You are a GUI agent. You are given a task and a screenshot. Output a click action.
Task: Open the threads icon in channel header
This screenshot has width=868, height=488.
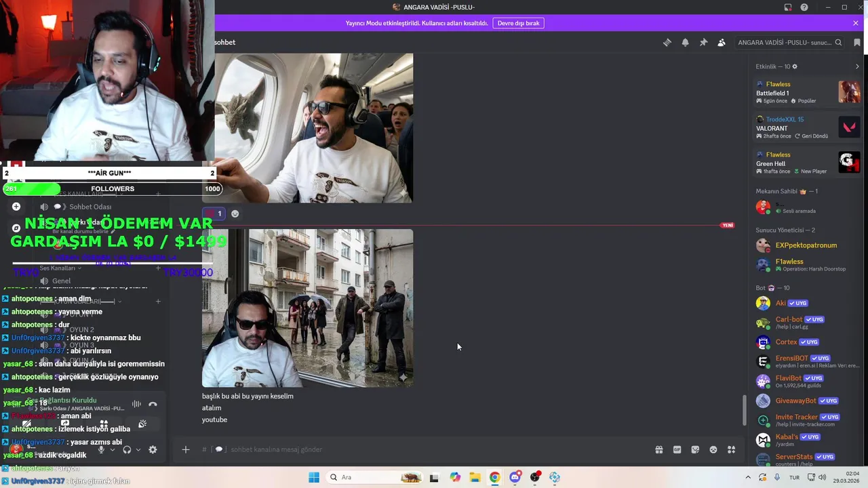click(667, 42)
